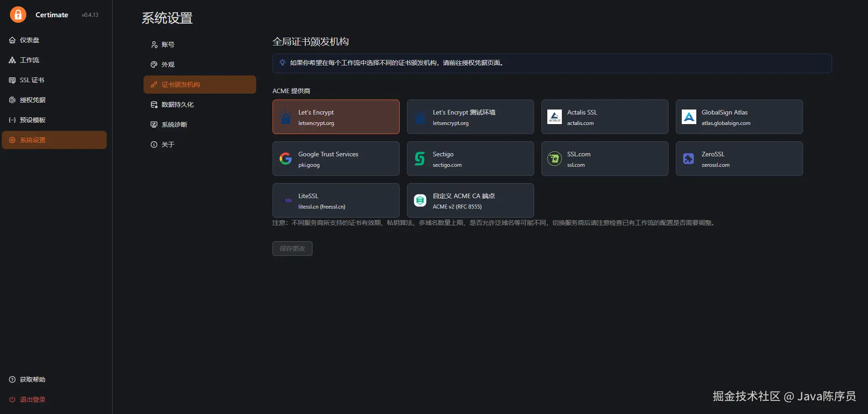Show the 关于 settings tab
Viewport: 868px width, 414px height.
click(200, 145)
